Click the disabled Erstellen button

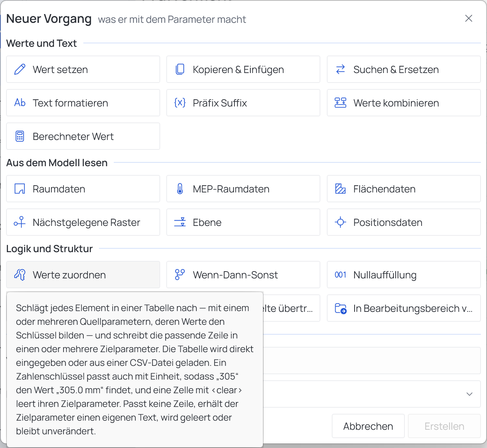coord(444,426)
